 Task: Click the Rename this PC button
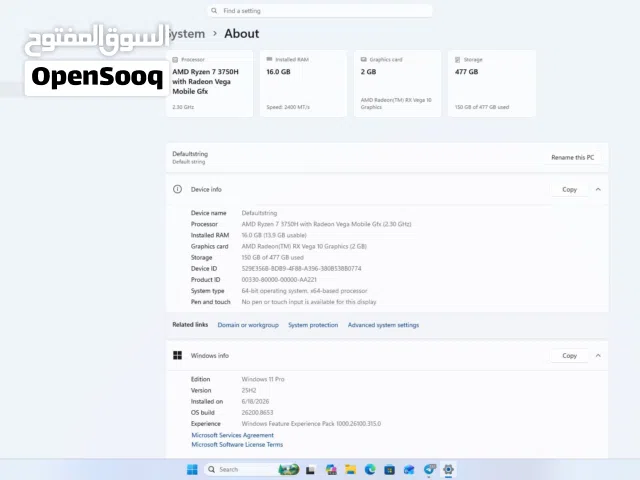pos(573,157)
